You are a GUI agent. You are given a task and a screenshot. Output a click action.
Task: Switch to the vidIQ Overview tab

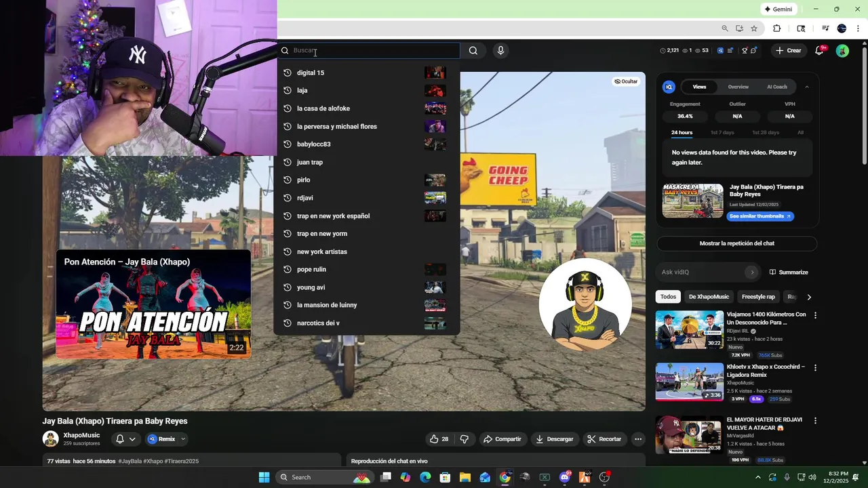[738, 87]
